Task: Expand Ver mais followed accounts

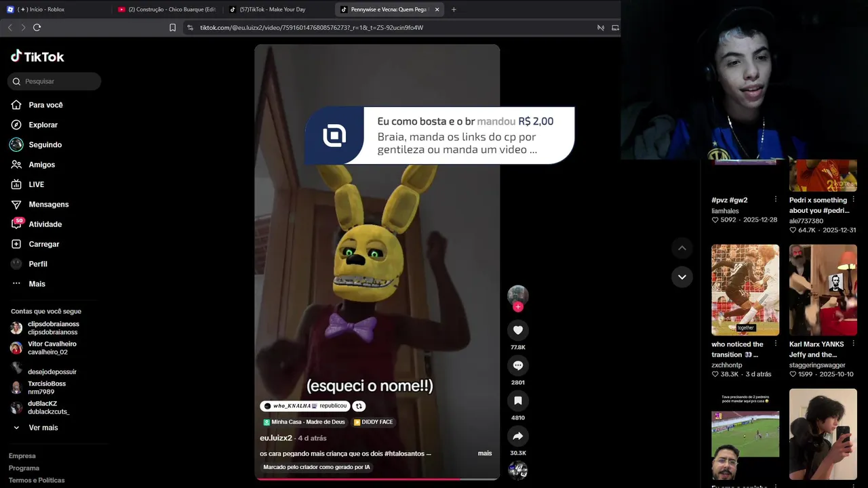Action: (43, 428)
